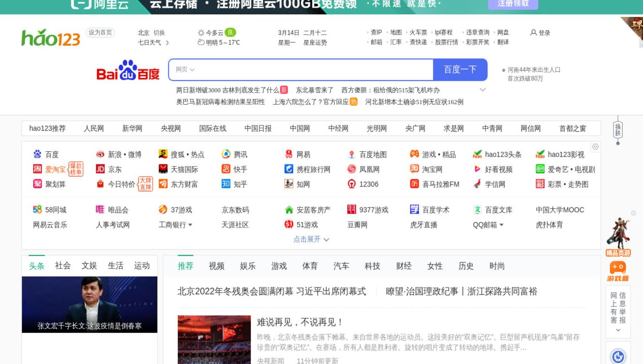Open 学信网 icon
This screenshot has height=364, width=643.
tap(477, 184)
